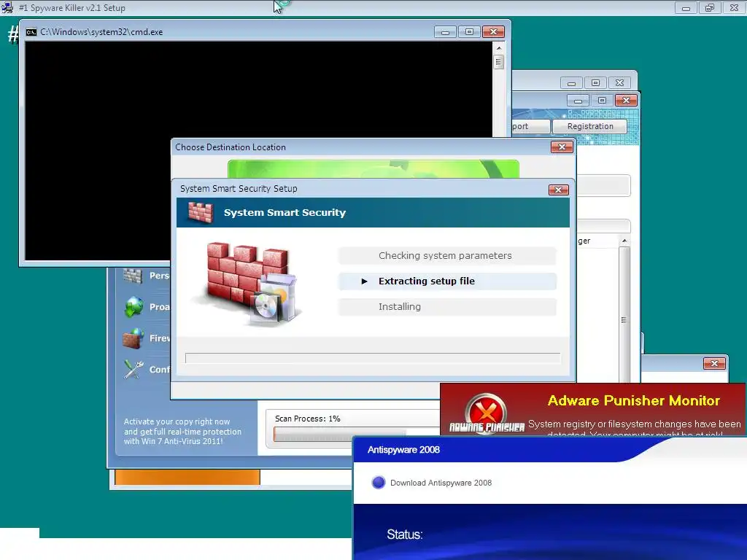Click the Scan Process: 1% label
The width and height of the screenshot is (747, 560).
pos(307,419)
